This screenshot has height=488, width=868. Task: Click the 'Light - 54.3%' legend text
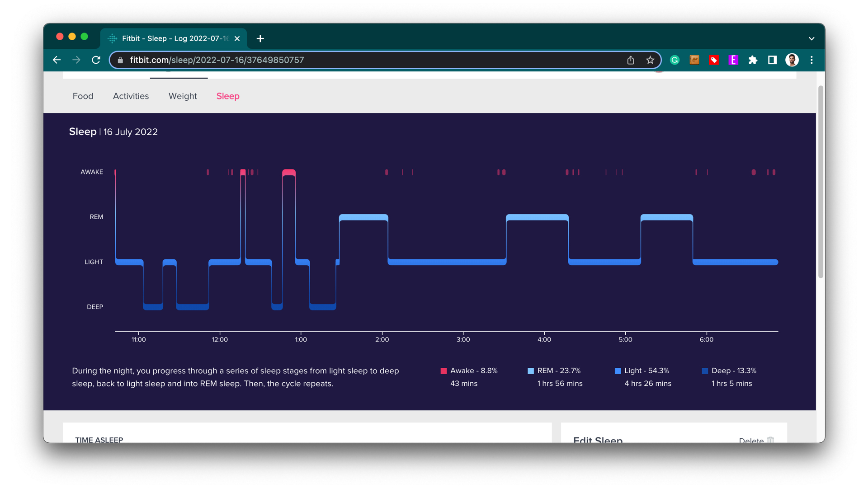646,371
